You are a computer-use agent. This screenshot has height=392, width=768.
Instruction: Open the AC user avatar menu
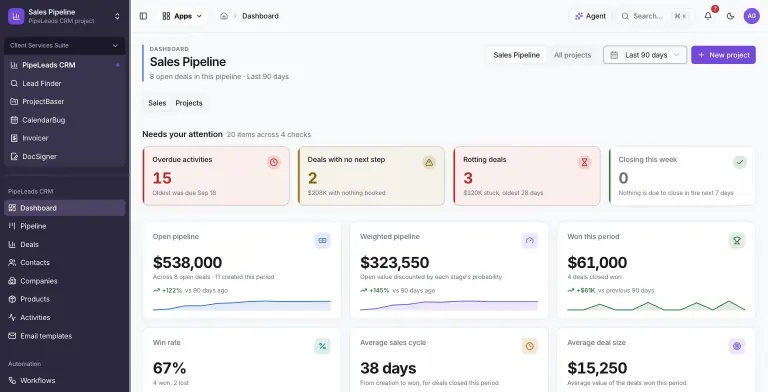(751, 16)
